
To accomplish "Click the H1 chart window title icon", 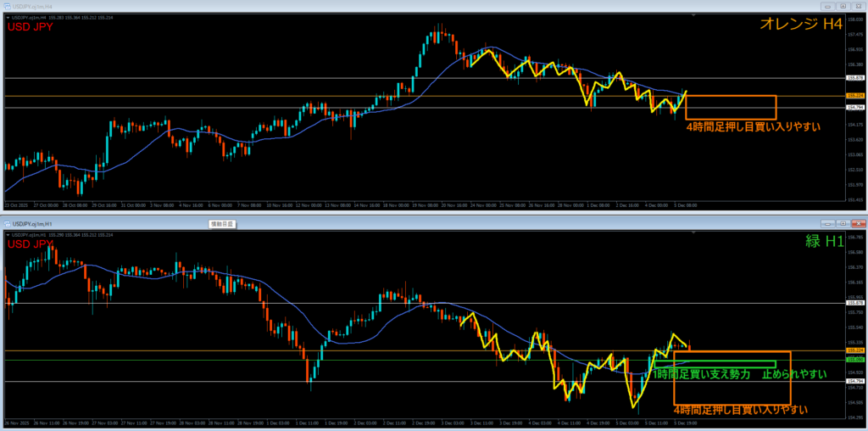I will [7, 223].
